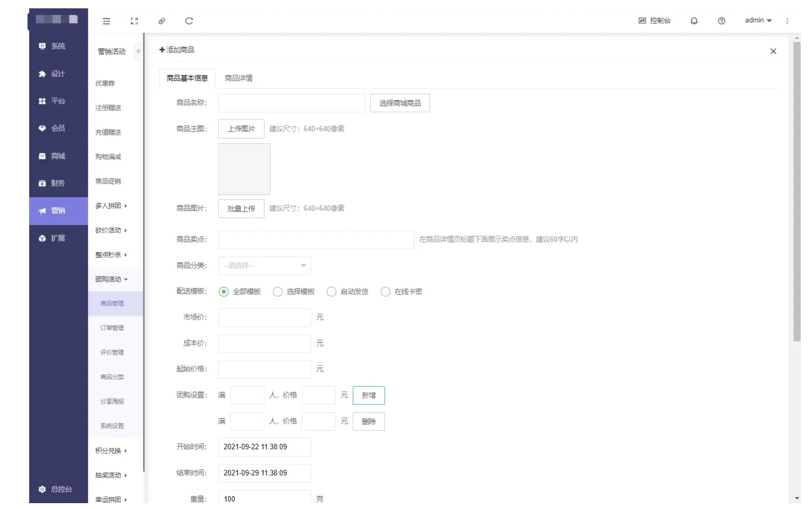Open 购物满减 menu item
The image size is (812, 509).
[x=108, y=157]
